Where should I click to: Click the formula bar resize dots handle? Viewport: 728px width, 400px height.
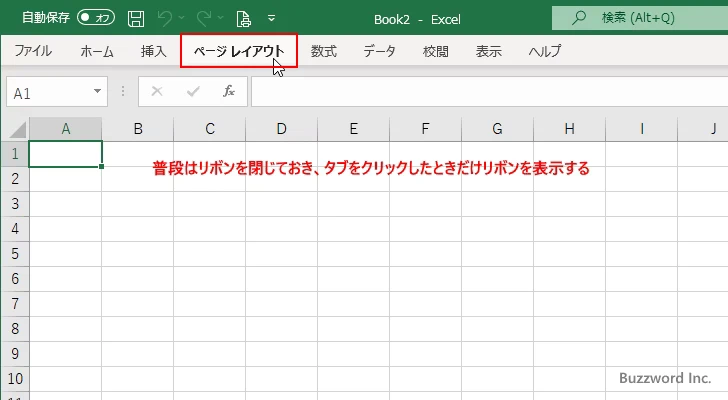123,91
